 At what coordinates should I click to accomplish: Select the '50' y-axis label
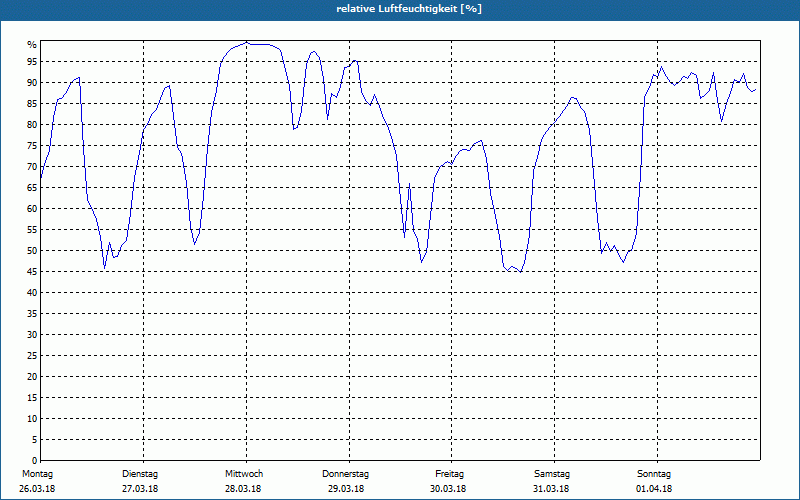pos(32,251)
